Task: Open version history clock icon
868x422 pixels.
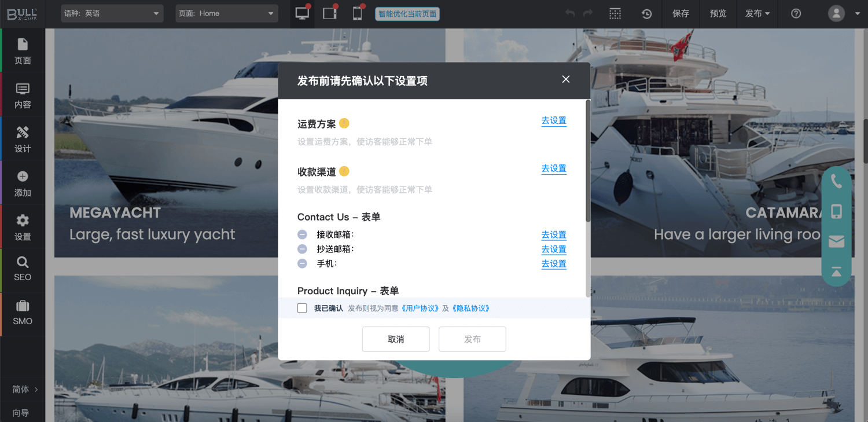Action: pos(646,13)
